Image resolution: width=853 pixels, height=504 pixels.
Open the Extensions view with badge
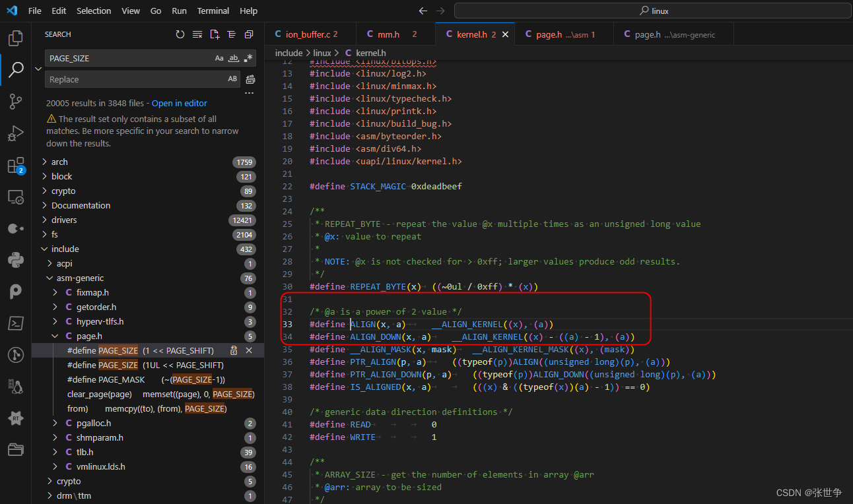(15, 166)
